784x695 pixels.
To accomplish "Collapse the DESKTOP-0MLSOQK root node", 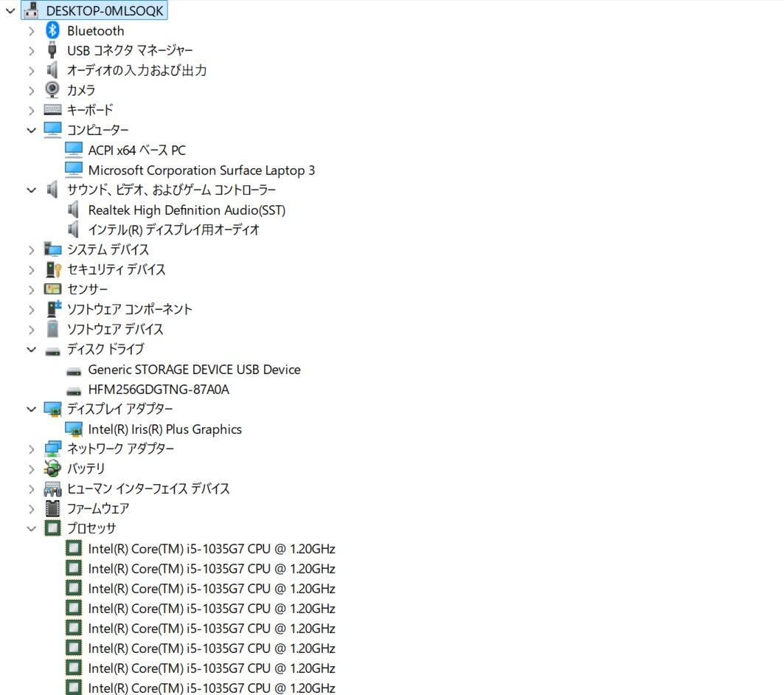I will (10, 10).
